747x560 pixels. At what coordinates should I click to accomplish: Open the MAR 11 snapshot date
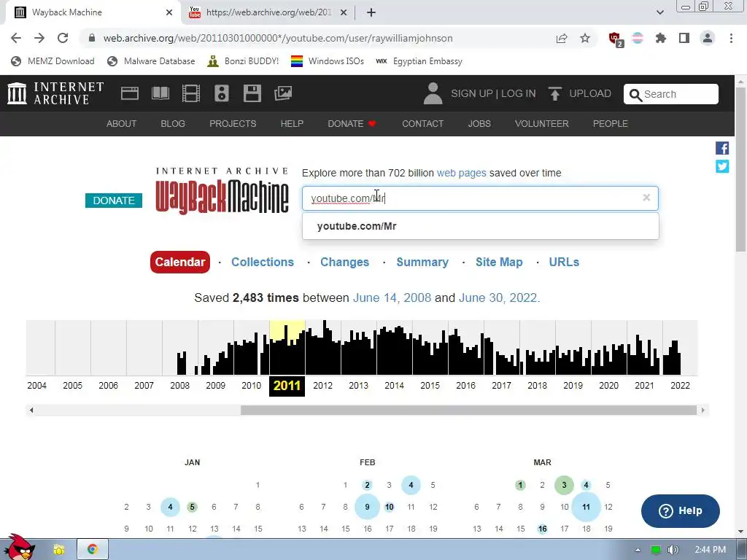pos(586,507)
